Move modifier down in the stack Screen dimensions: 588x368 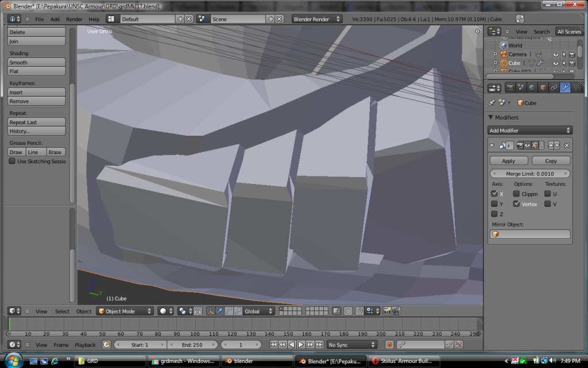click(557, 145)
